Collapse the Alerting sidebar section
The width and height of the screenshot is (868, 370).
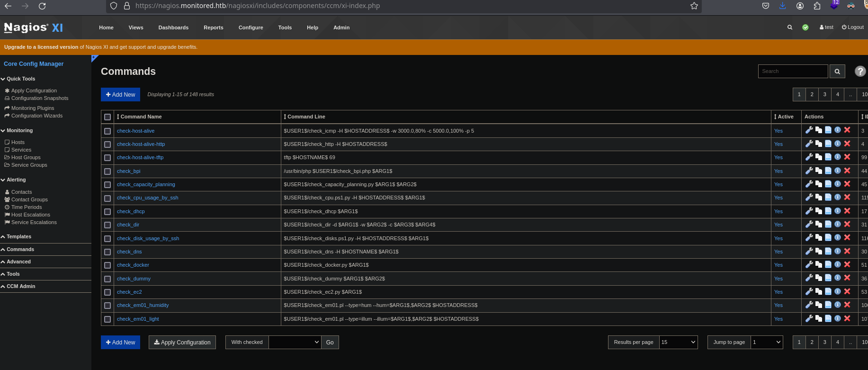13,180
